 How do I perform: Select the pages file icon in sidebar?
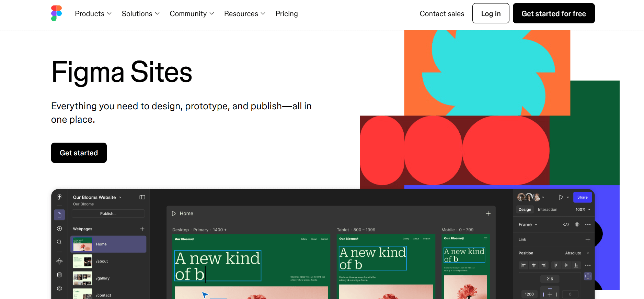59,215
